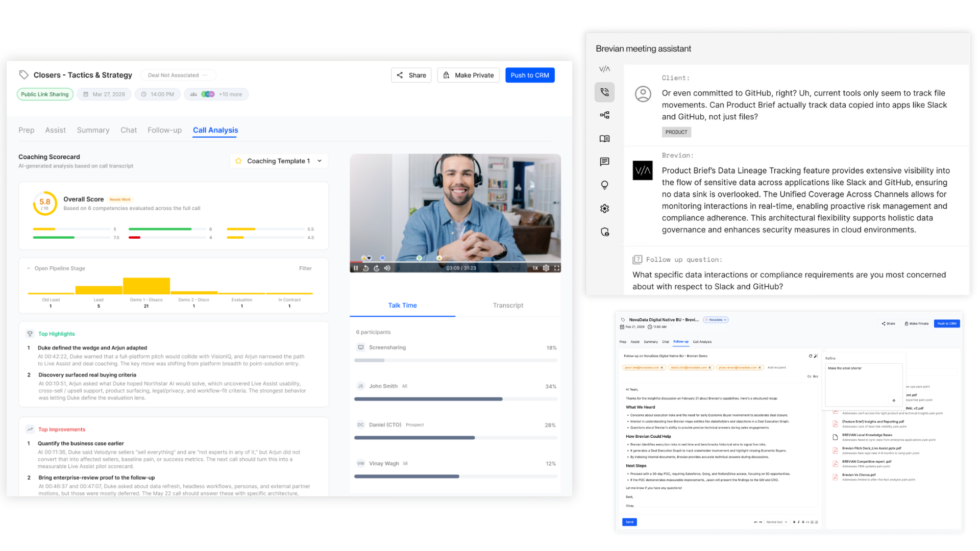Open the lightbulb icon in assistant sidebar
The width and height of the screenshot is (980, 551).
[x=604, y=185]
